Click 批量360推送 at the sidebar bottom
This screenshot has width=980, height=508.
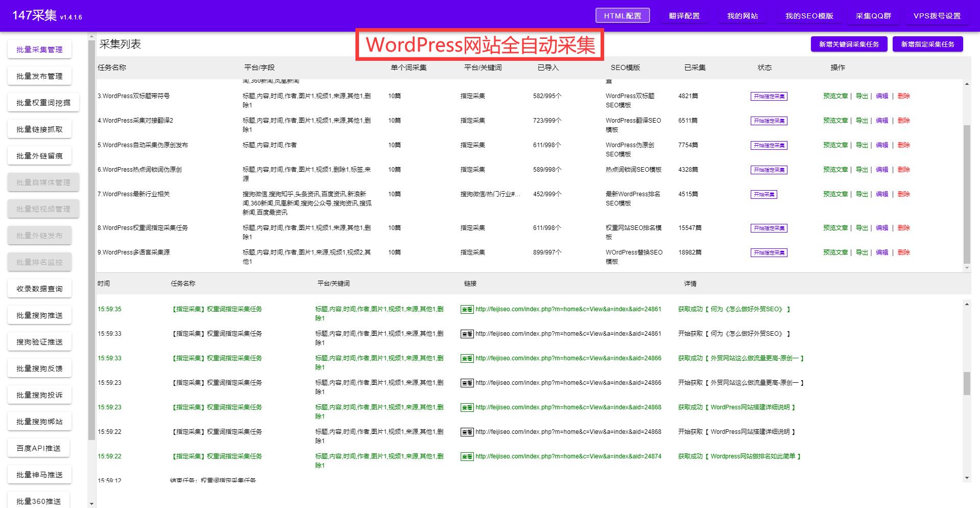pos(39,501)
